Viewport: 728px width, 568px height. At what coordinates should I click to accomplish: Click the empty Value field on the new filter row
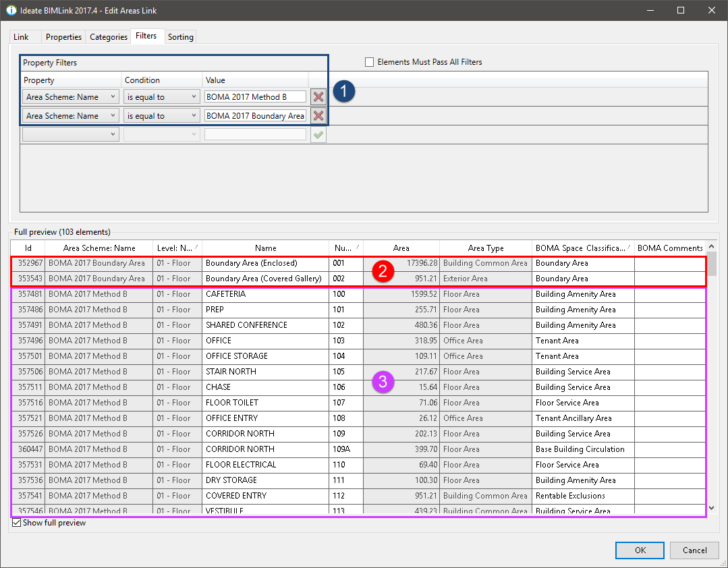[x=255, y=134]
